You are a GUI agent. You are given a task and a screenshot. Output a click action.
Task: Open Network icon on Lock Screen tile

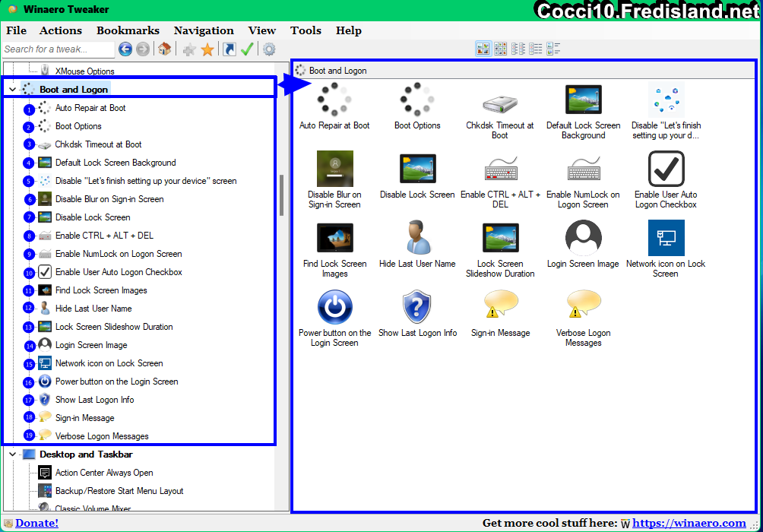tap(666, 238)
